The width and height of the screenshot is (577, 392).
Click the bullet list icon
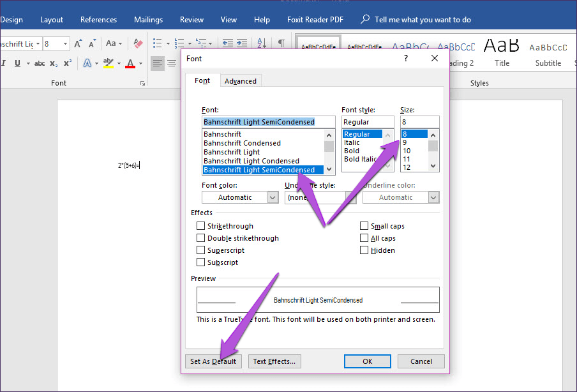click(158, 43)
